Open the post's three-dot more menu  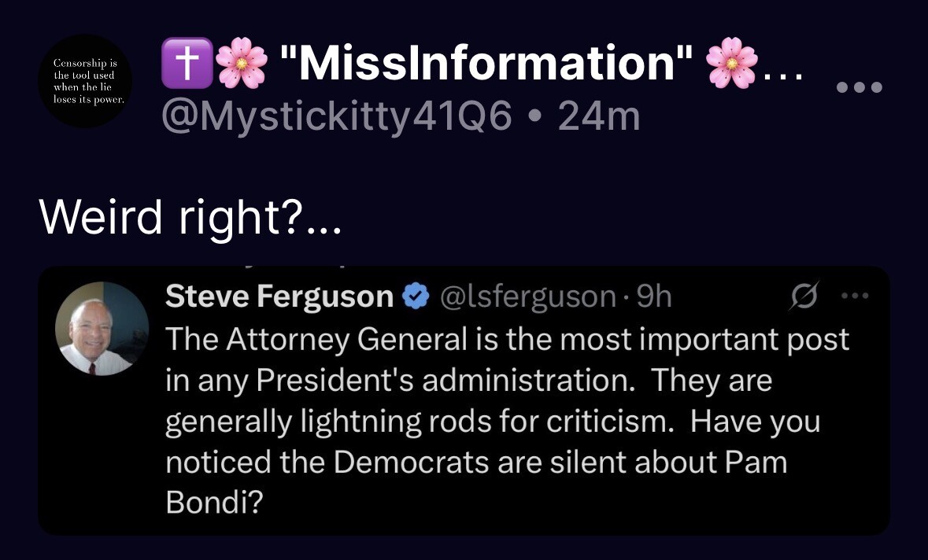(860, 86)
